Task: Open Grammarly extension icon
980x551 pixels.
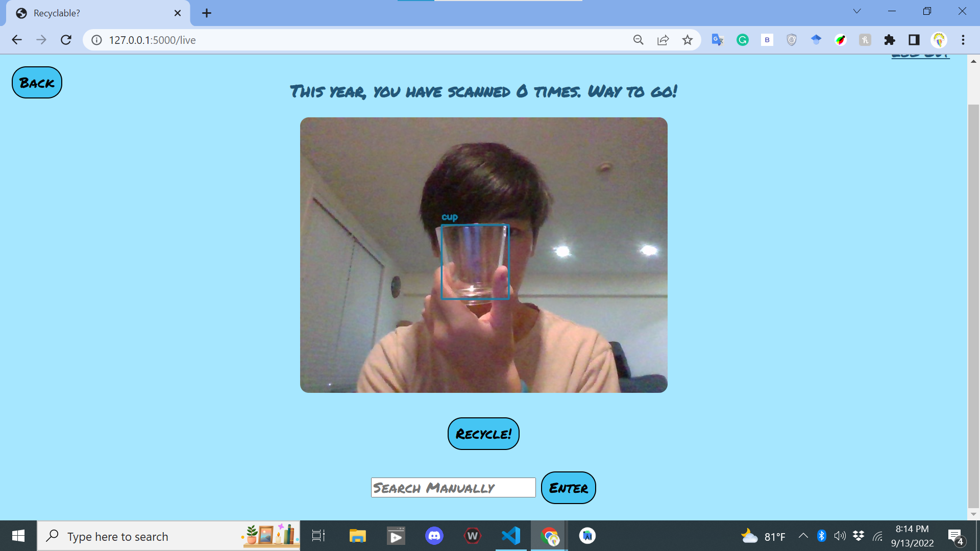Action: pos(743,40)
